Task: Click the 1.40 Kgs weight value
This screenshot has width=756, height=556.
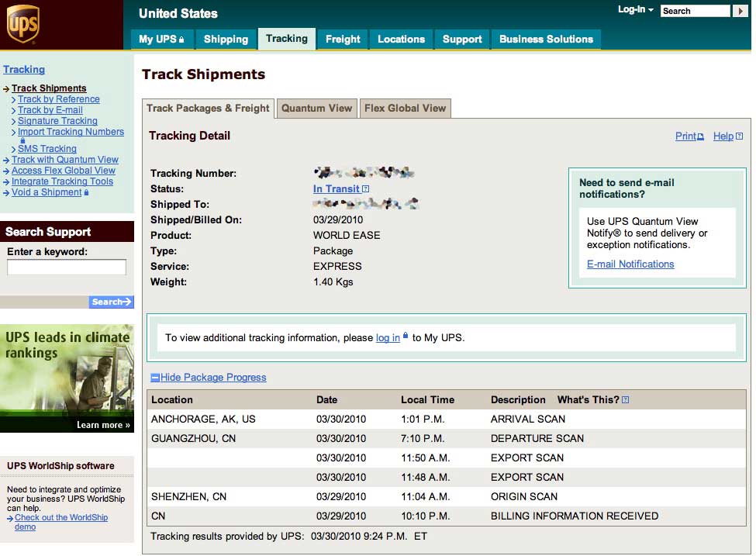Action: [x=333, y=282]
